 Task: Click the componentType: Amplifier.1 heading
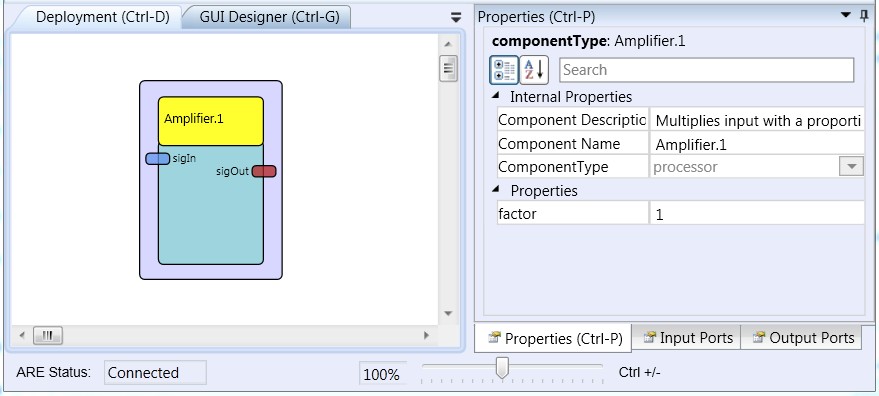pyautogui.click(x=588, y=41)
